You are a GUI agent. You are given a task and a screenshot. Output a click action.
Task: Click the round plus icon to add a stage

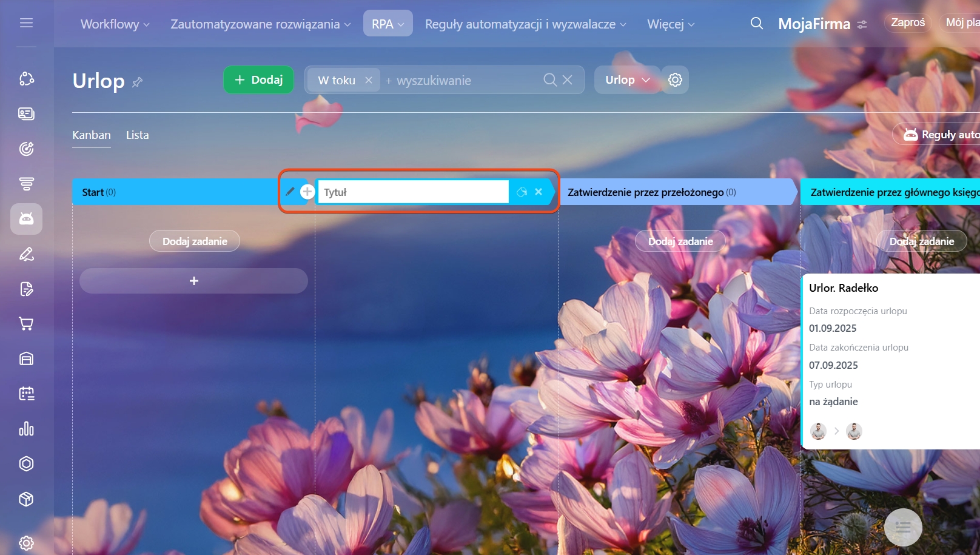tap(307, 192)
